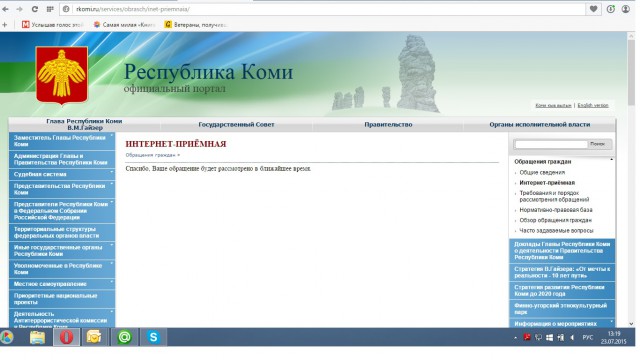
Task: Open the 'Общие сведения' link
Action: (542, 173)
